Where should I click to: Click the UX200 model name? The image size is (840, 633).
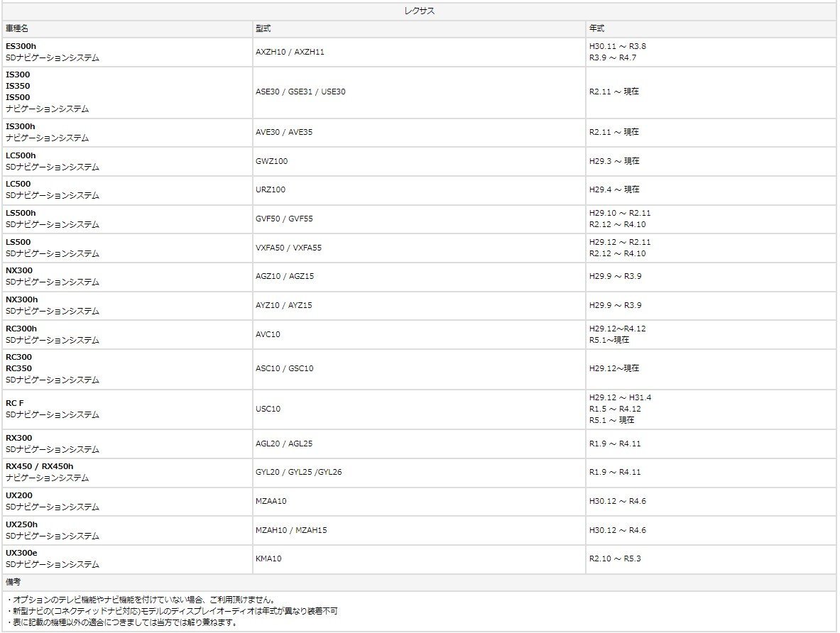(18, 496)
